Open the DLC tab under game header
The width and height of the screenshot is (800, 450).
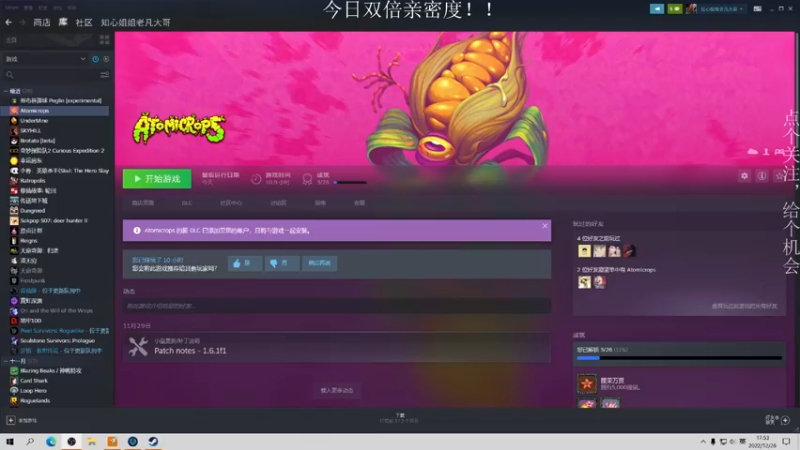(x=187, y=203)
